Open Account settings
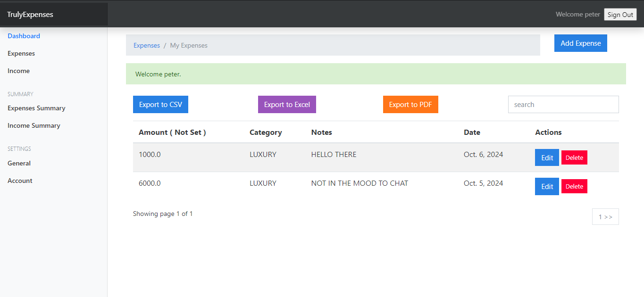644x297 pixels. tap(20, 181)
